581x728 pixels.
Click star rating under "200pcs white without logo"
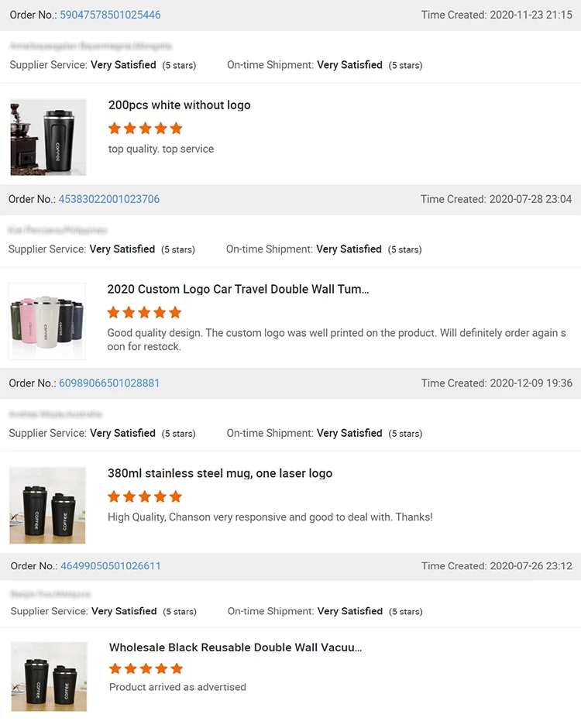tap(146, 129)
